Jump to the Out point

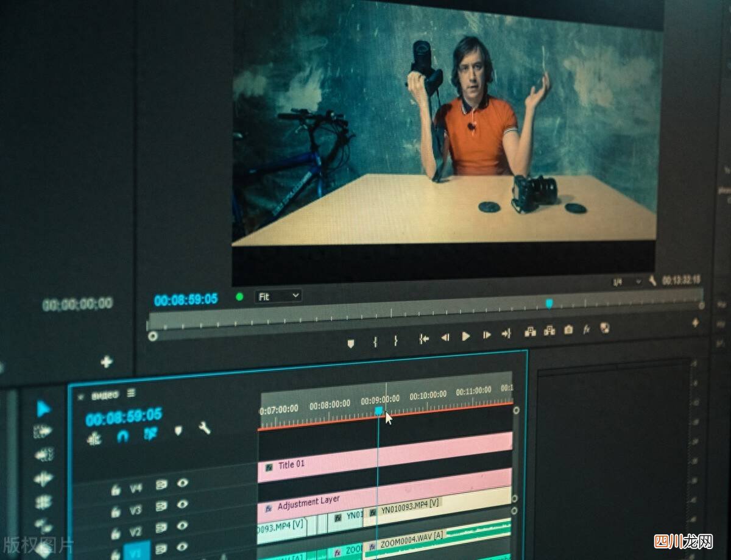tap(506, 333)
